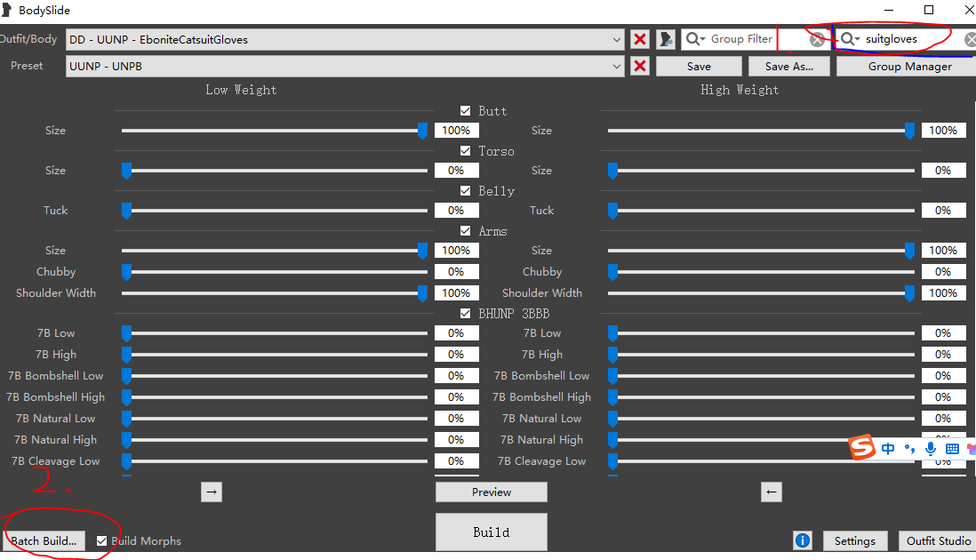
Task: Clear the Group Filter field
Action: pyautogui.click(x=817, y=40)
